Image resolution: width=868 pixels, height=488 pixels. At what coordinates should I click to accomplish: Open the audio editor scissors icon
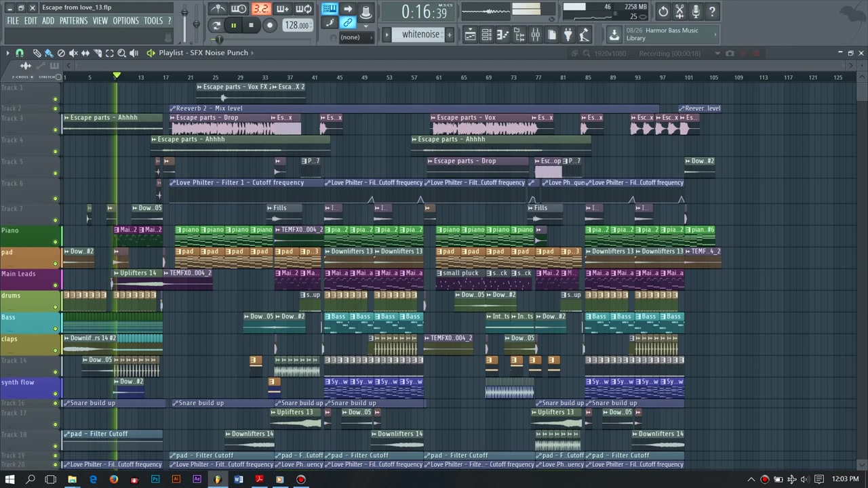(679, 12)
